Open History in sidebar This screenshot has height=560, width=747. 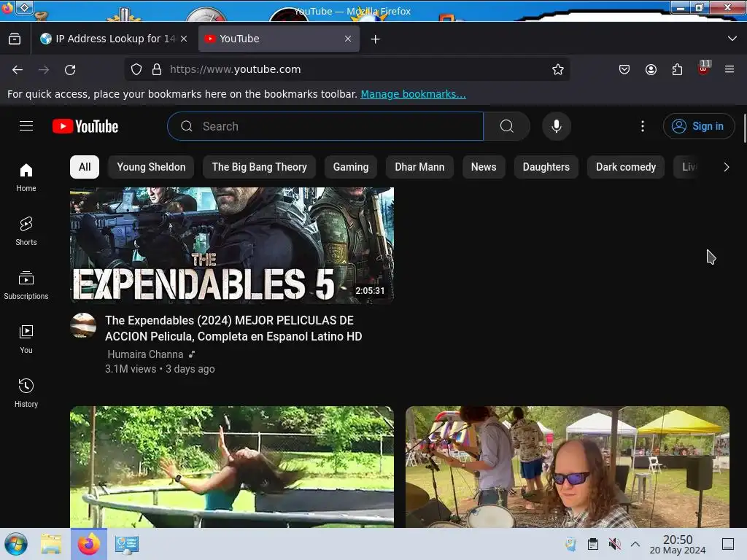pyautogui.click(x=26, y=393)
